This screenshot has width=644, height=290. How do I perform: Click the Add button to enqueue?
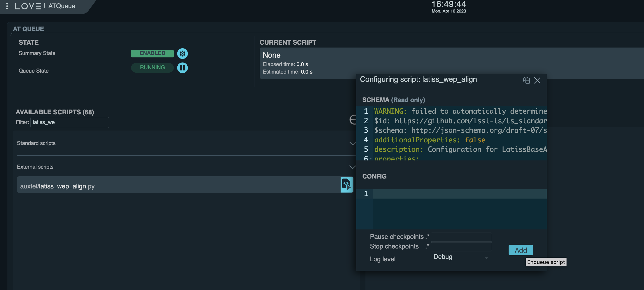(520, 250)
